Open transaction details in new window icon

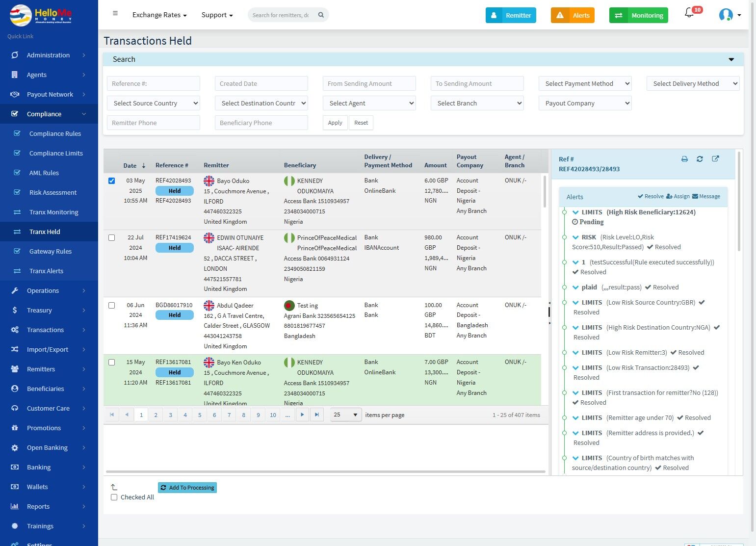pos(715,159)
